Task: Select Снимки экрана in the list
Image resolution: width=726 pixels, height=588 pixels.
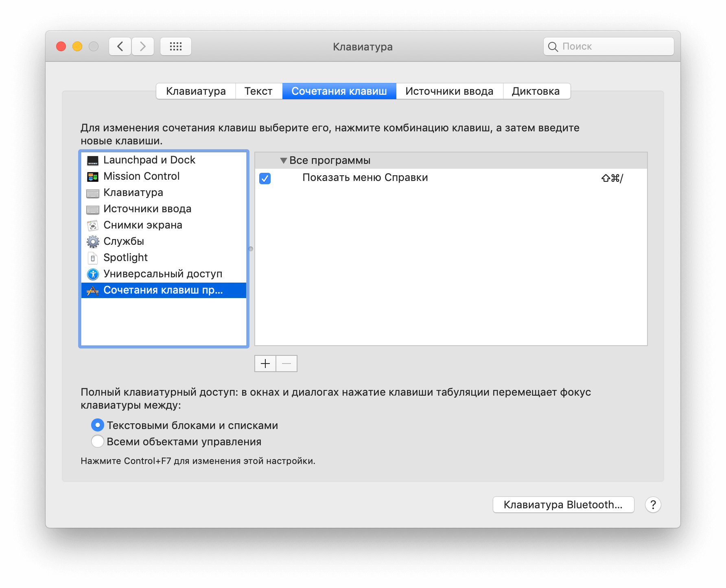Action: click(164, 225)
